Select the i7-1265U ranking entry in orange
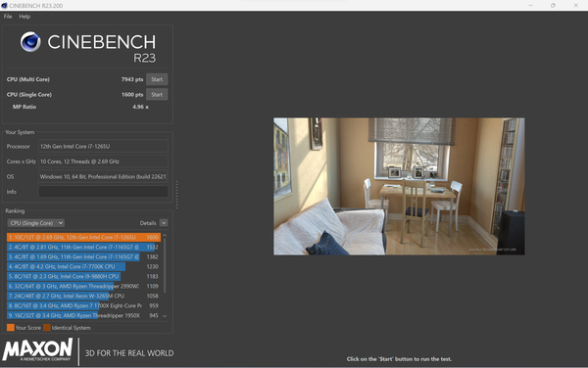The height and width of the screenshot is (368, 588). click(83, 237)
